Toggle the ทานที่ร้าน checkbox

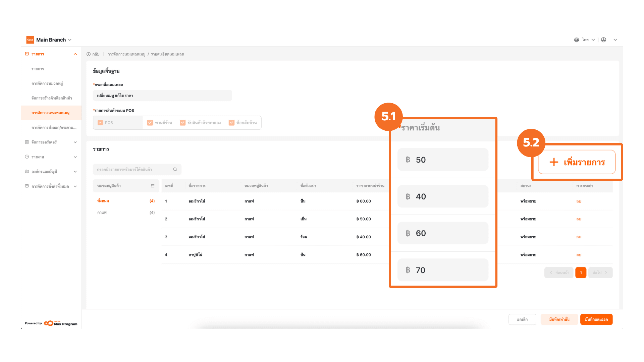[150, 123]
